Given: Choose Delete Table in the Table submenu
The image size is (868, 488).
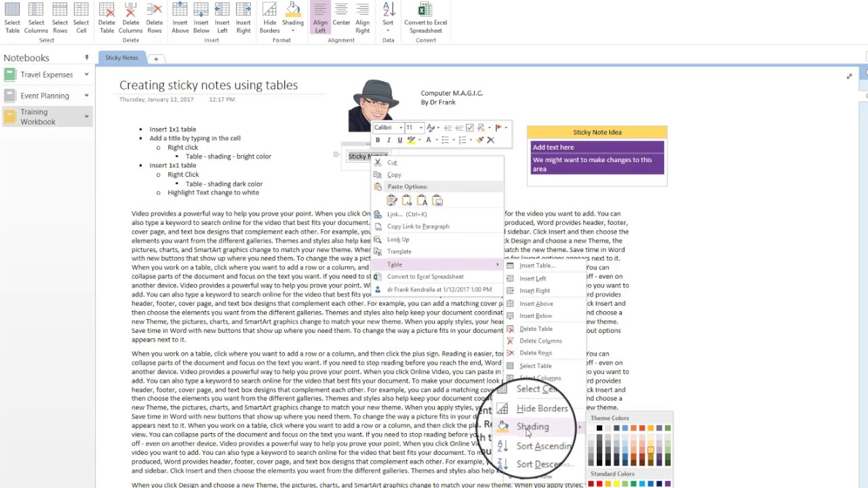Looking at the screenshot, I should (545, 329).
